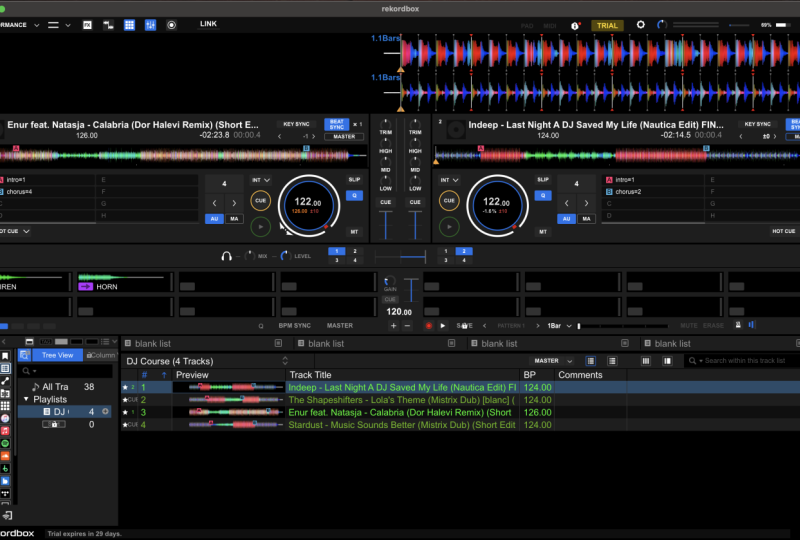This screenshot has width=800, height=540.
Task: Toggle the pads grid panel icon
Action: [129, 25]
